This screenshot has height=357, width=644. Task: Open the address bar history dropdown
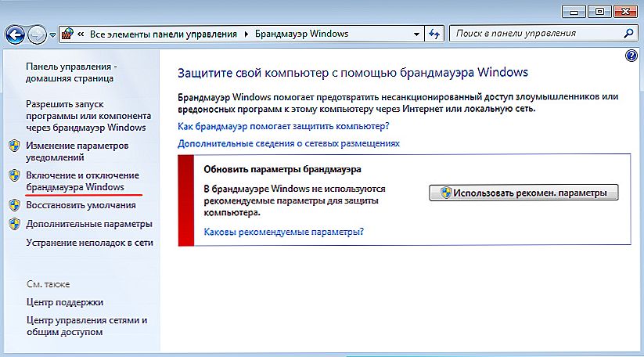point(416,34)
